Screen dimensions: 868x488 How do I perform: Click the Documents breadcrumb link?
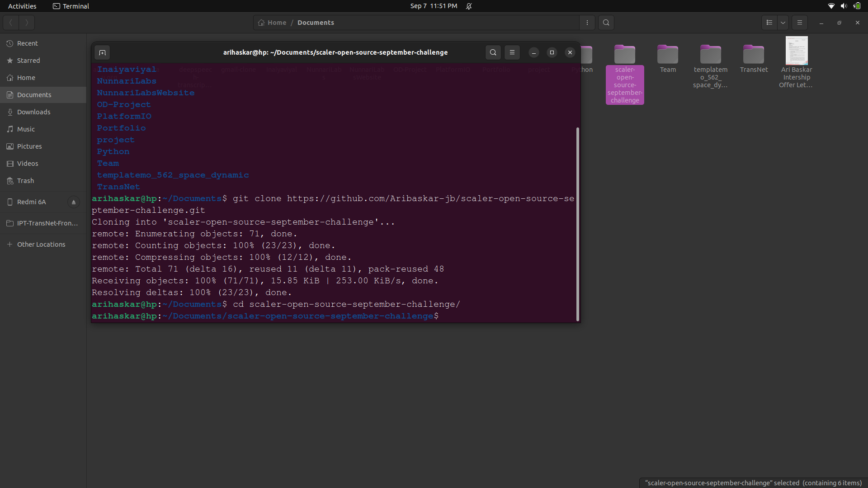pyautogui.click(x=315, y=23)
